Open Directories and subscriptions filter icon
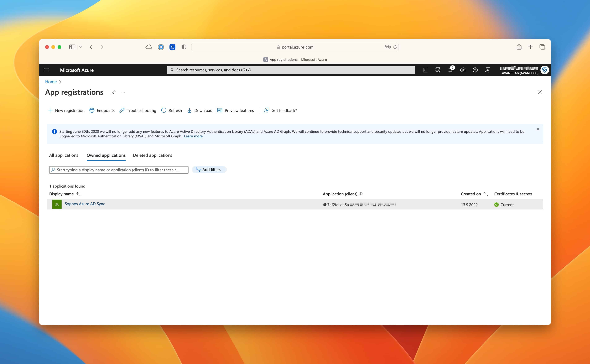 (438, 70)
